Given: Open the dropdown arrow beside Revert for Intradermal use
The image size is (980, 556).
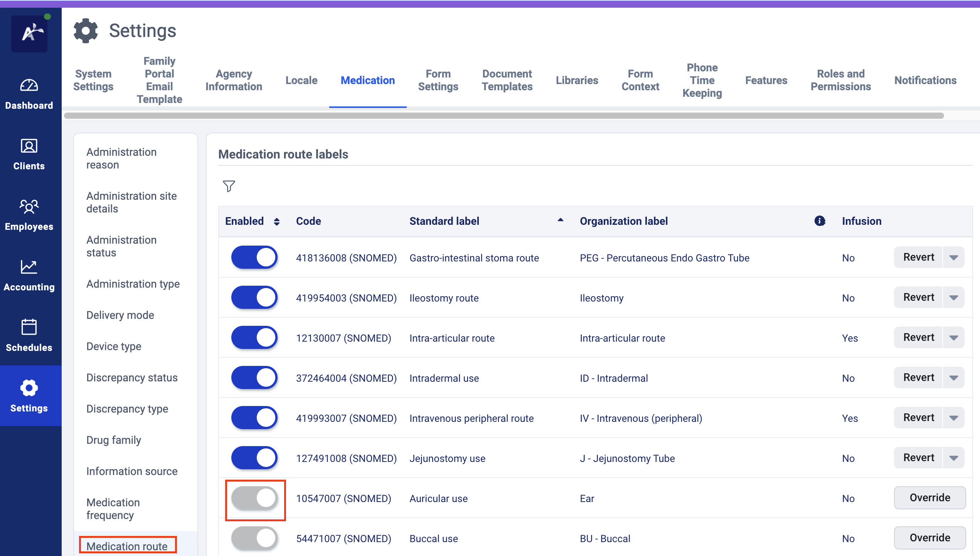Looking at the screenshot, I should (954, 378).
